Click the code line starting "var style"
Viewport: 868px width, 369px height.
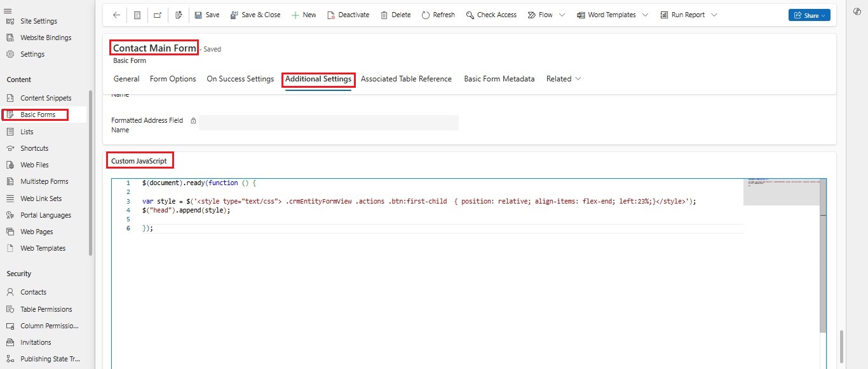coord(419,201)
